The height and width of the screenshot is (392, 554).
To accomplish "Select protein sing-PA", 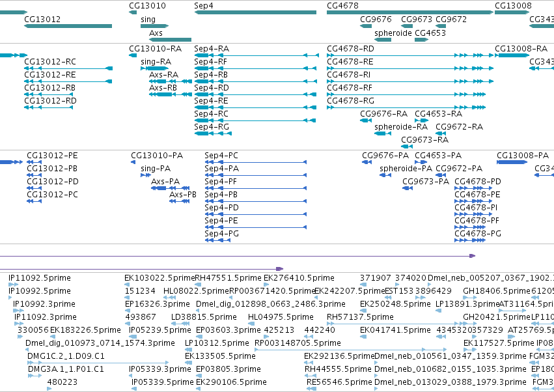I will (156, 169).
